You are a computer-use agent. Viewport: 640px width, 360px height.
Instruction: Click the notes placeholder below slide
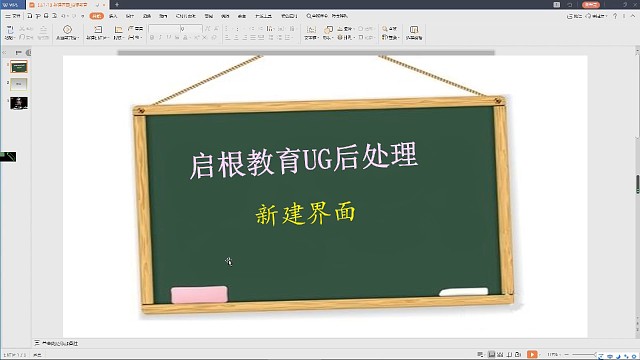60,344
